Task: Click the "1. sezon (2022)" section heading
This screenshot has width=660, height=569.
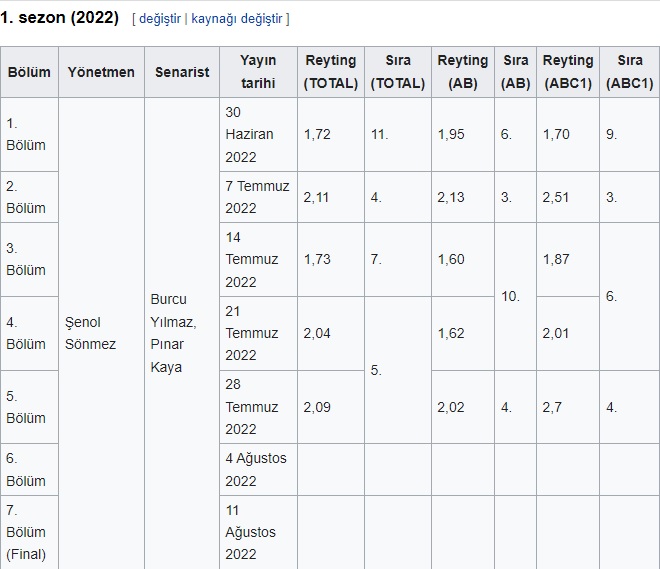Action: click(x=60, y=18)
